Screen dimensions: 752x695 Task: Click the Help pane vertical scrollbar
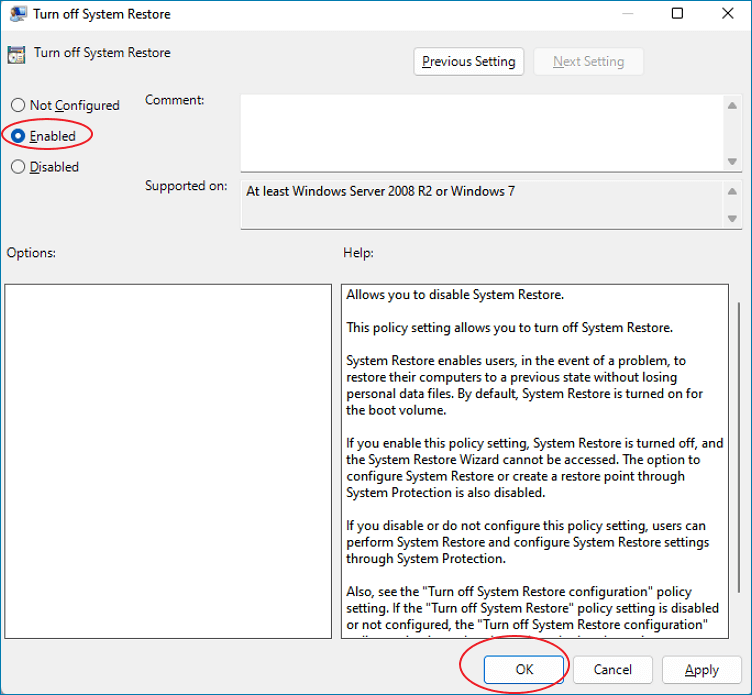739,446
